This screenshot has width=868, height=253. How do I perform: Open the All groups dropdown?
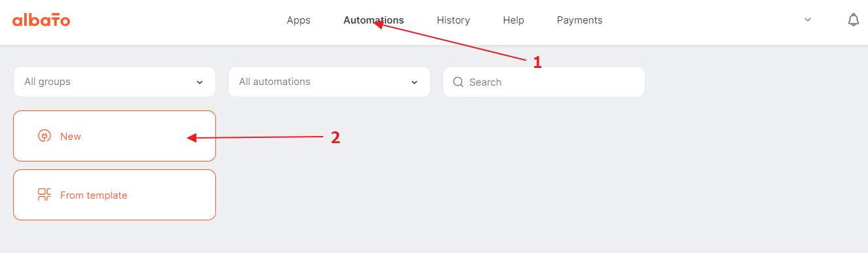[x=115, y=82]
